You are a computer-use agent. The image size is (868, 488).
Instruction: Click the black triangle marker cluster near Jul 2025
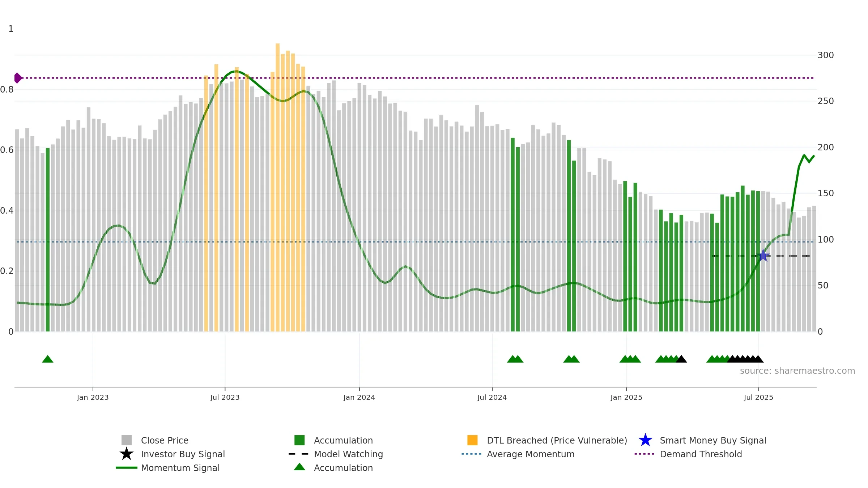pyautogui.click(x=745, y=359)
